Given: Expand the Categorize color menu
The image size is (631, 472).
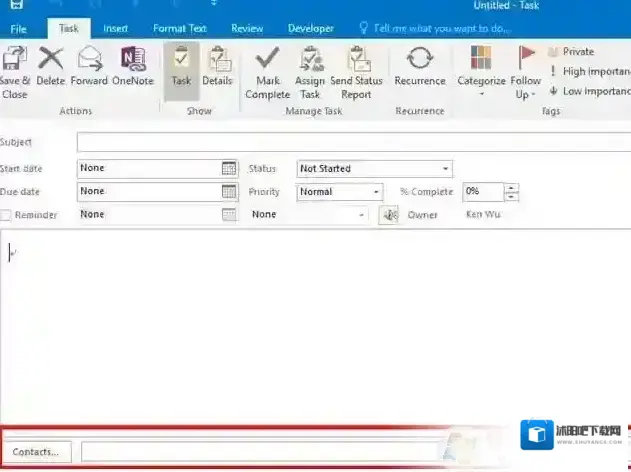Looking at the screenshot, I should (x=481, y=70).
